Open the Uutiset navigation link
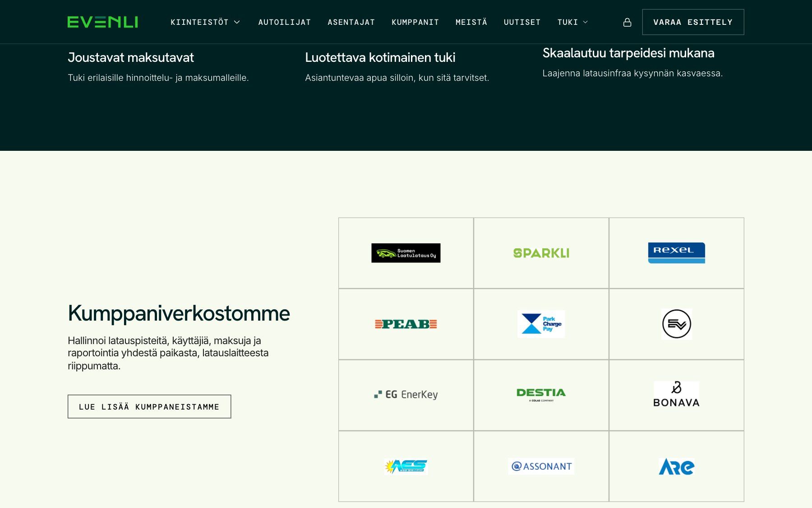The image size is (812, 508). pos(522,22)
